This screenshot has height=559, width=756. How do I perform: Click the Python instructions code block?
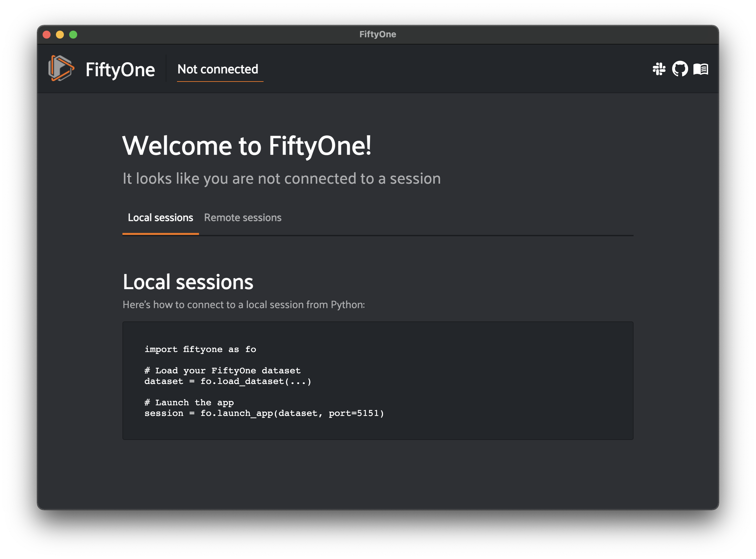click(377, 380)
